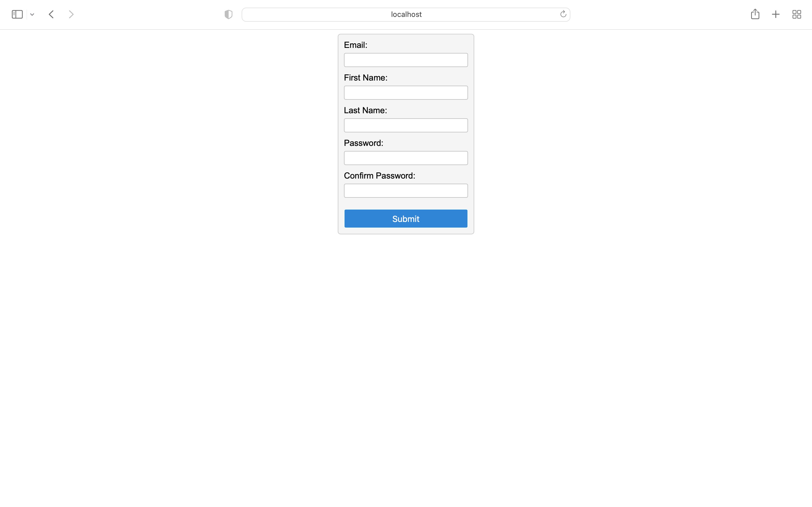Go forward with the forward arrow
This screenshot has width=812, height=507.
pyautogui.click(x=71, y=14)
